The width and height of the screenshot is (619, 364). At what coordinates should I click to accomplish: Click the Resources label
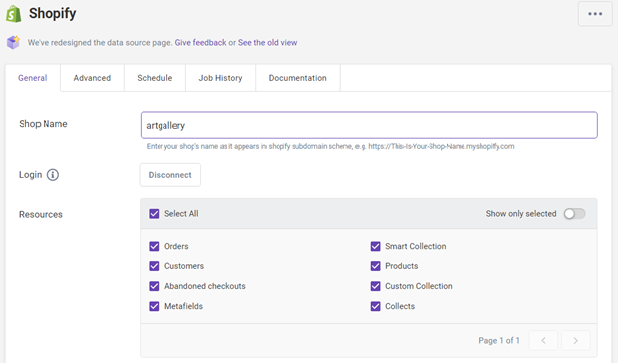[x=41, y=214]
